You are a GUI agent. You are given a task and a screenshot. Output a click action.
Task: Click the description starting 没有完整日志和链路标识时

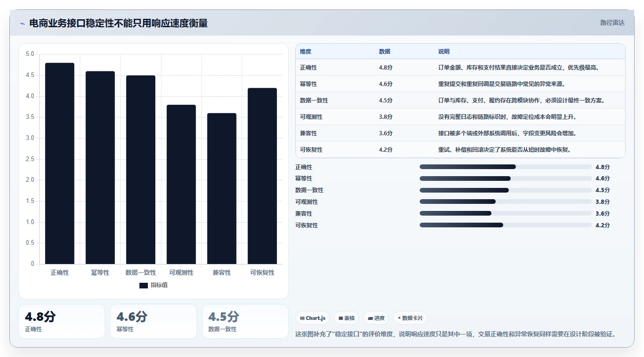pos(507,117)
